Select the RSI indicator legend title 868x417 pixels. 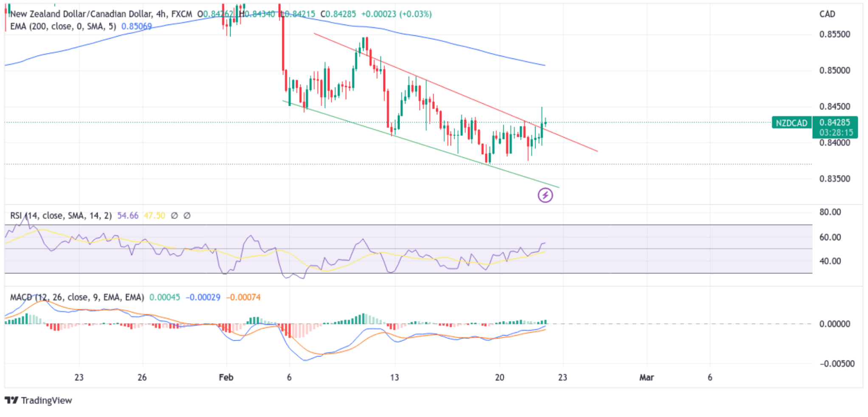coord(61,216)
